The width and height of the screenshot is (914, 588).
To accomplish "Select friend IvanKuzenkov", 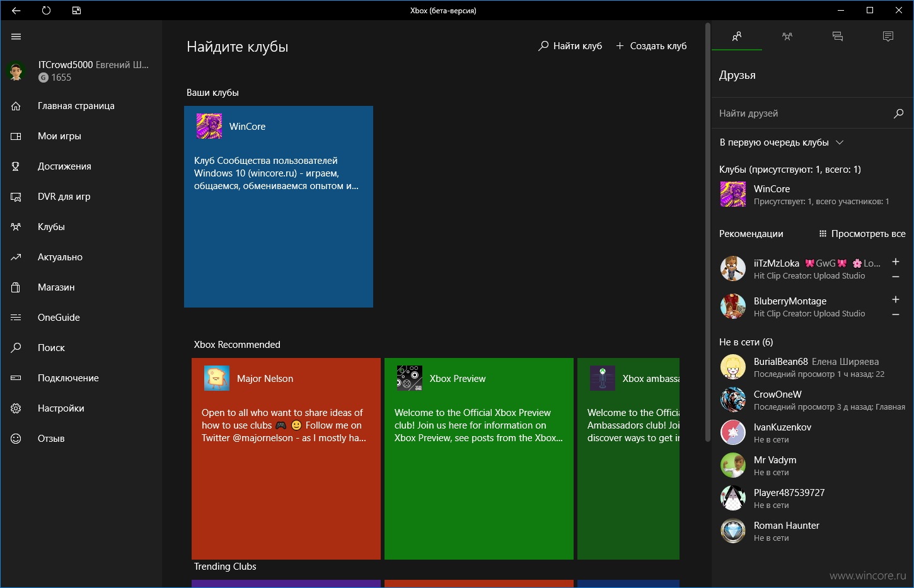I will (x=813, y=433).
